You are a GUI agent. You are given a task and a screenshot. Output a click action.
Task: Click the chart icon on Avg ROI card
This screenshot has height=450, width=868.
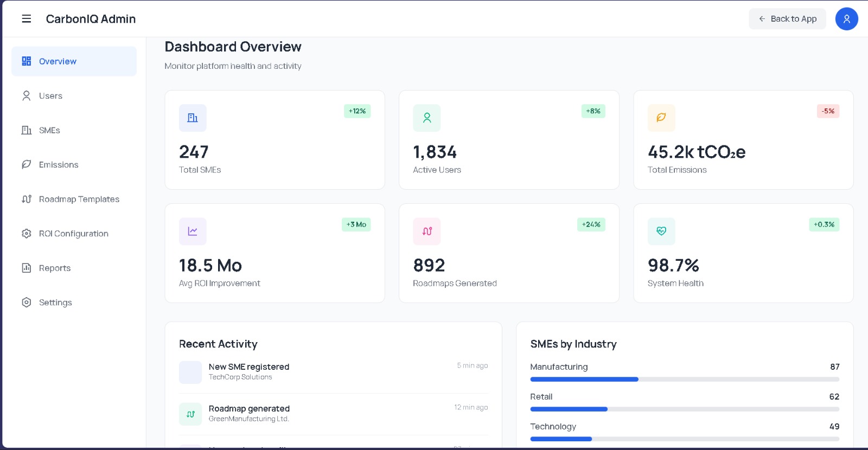coord(193,232)
